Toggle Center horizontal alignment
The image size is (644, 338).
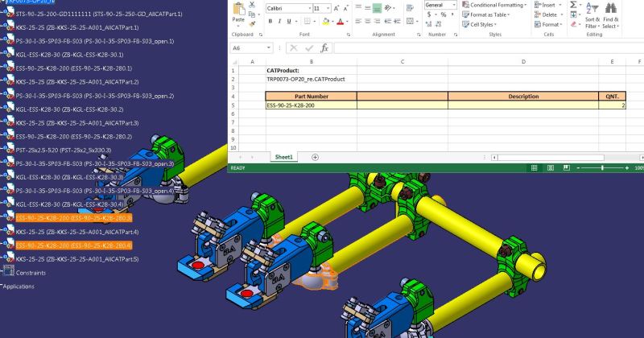pyautogui.click(x=368, y=21)
